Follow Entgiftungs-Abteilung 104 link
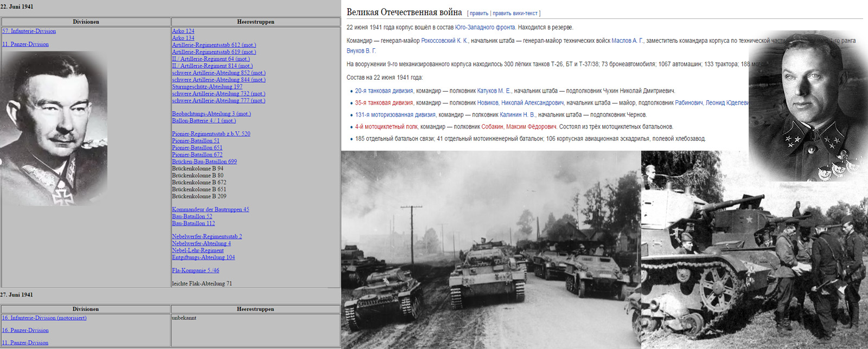Viewport: 868px width, 349px height. [x=203, y=257]
